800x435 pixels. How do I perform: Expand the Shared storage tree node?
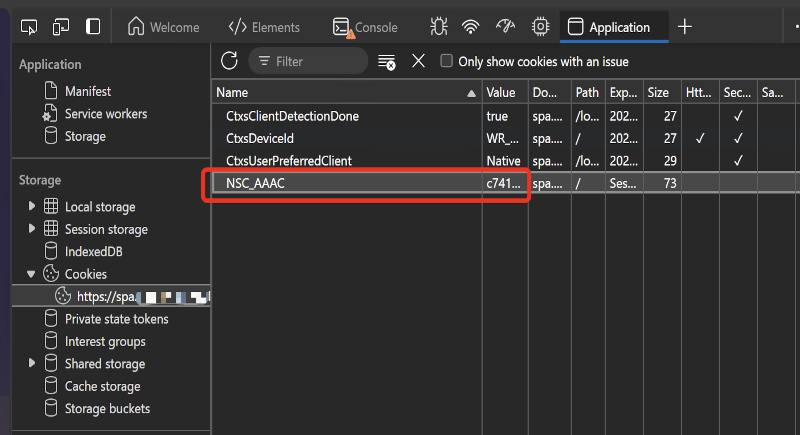tap(33, 364)
